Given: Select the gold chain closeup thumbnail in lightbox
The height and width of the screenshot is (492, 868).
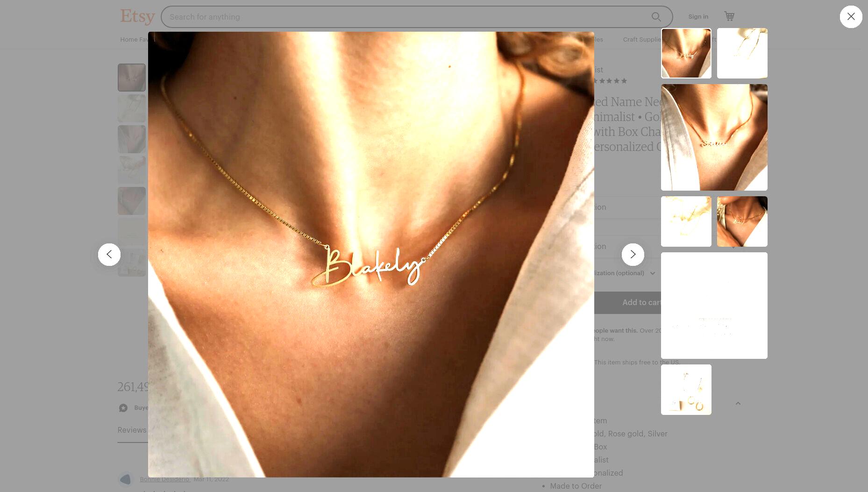Looking at the screenshot, I should (686, 221).
